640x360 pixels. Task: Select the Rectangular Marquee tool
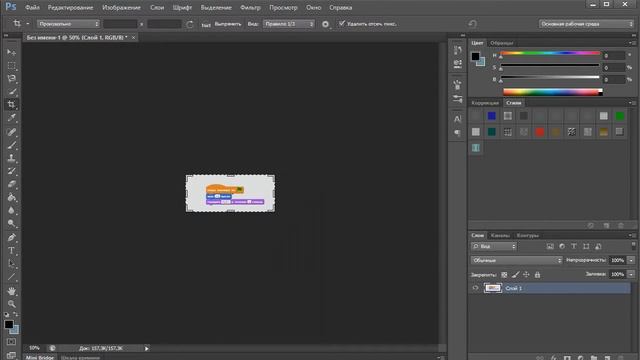tap(11, 65)
